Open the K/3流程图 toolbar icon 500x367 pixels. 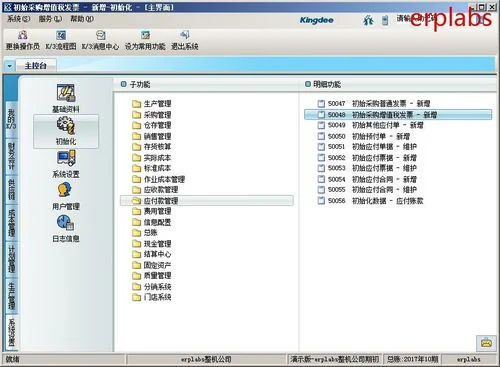click(x=61, y=40)
